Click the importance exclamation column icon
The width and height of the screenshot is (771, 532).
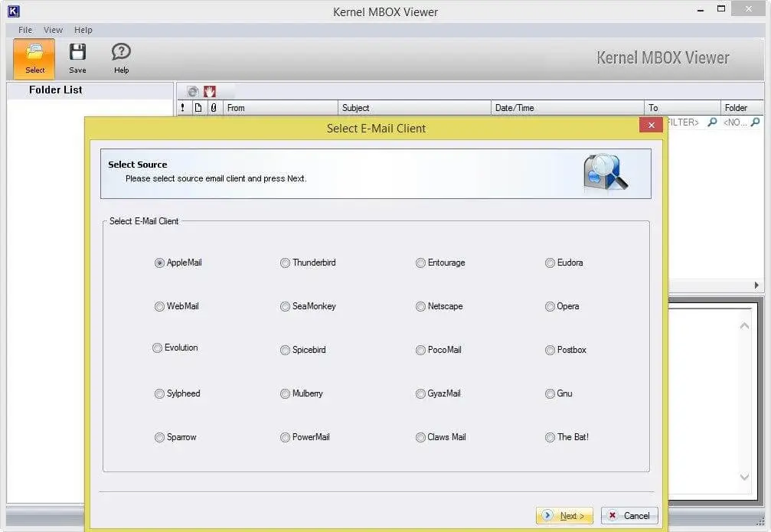[182, 108]
